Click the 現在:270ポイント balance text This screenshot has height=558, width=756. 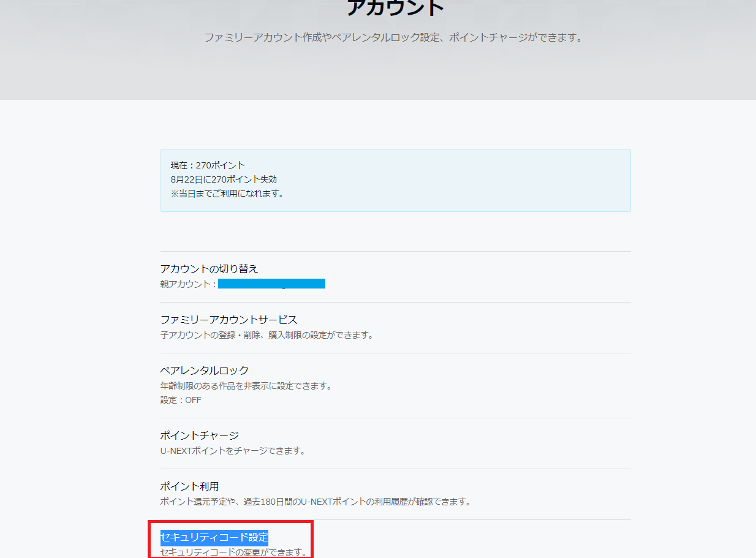click(x=208, y=165)
